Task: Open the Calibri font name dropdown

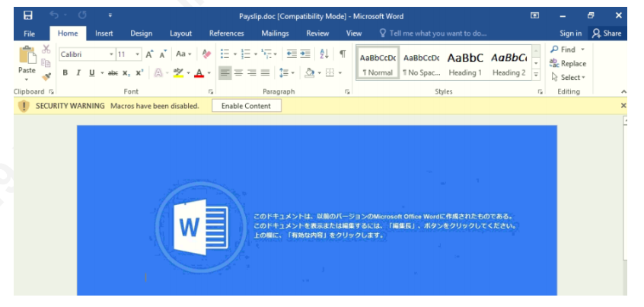Action: (x=111, y=54)
